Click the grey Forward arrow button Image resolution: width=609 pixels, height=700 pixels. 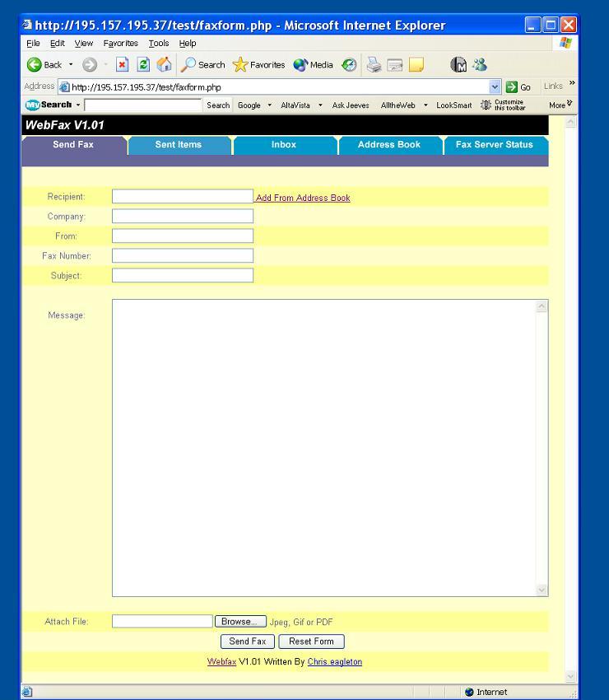[90, 65]
